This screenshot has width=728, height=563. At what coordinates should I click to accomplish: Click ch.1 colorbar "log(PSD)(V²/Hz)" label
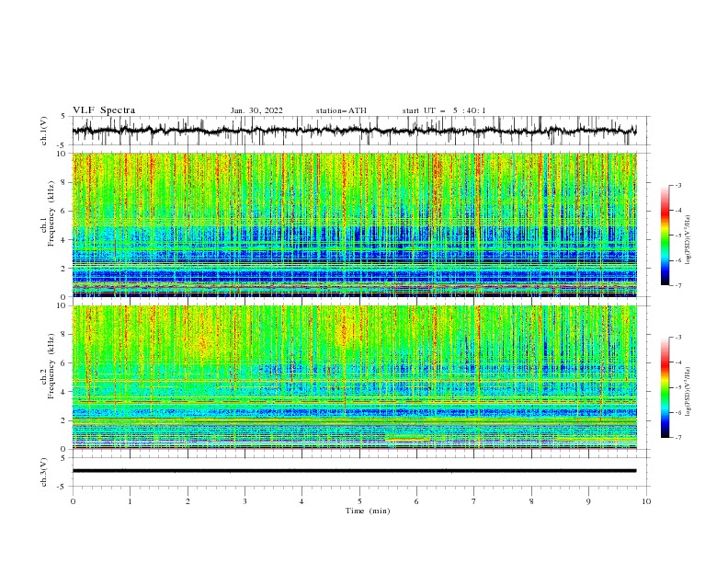pyautogui.click(x=688, y=239)
